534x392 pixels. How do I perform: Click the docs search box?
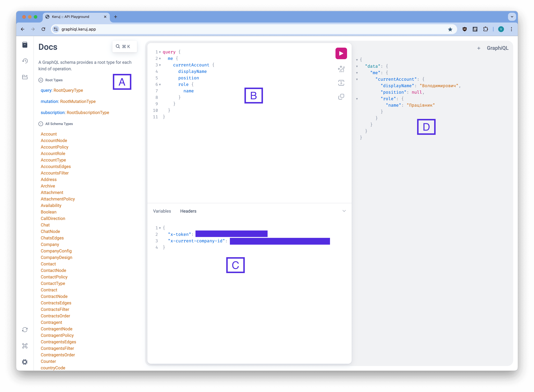125,46
